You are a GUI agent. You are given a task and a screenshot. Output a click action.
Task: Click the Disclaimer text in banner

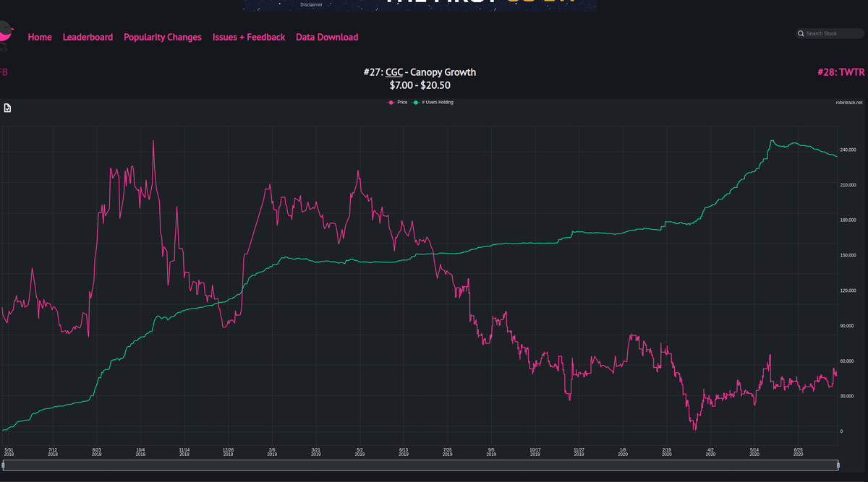coord(311,4)
